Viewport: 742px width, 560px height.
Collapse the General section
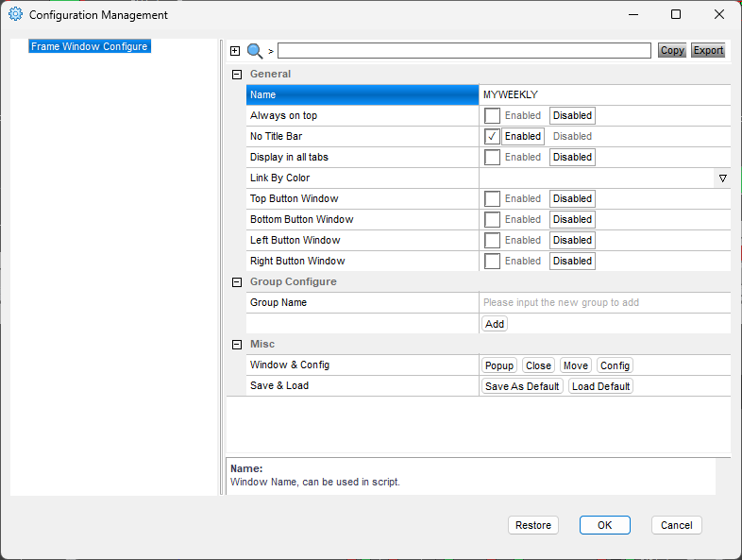pos(237,75)
